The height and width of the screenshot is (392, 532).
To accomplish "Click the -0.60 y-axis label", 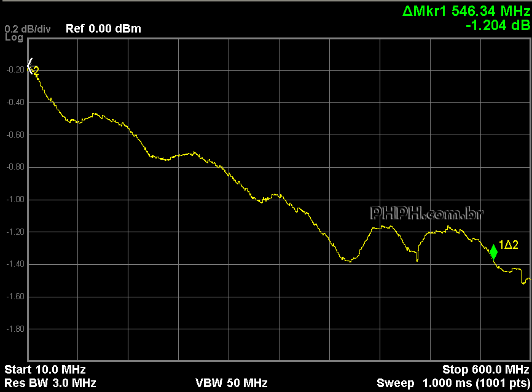I will click(15, 135).
